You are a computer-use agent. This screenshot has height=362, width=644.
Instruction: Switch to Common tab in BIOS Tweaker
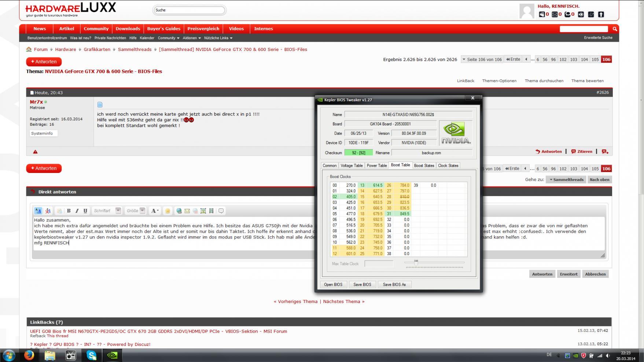pyautogui.click(x=330, y=166)
